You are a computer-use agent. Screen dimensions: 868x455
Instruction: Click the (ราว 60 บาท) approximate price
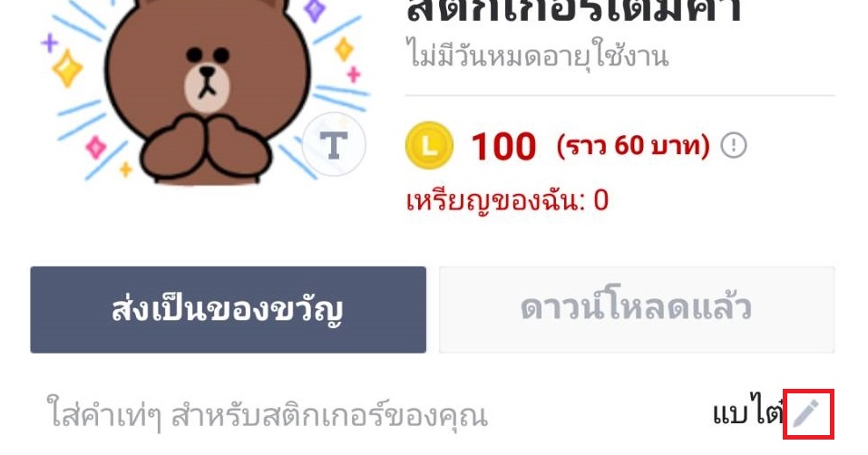[x=633, y=146]
